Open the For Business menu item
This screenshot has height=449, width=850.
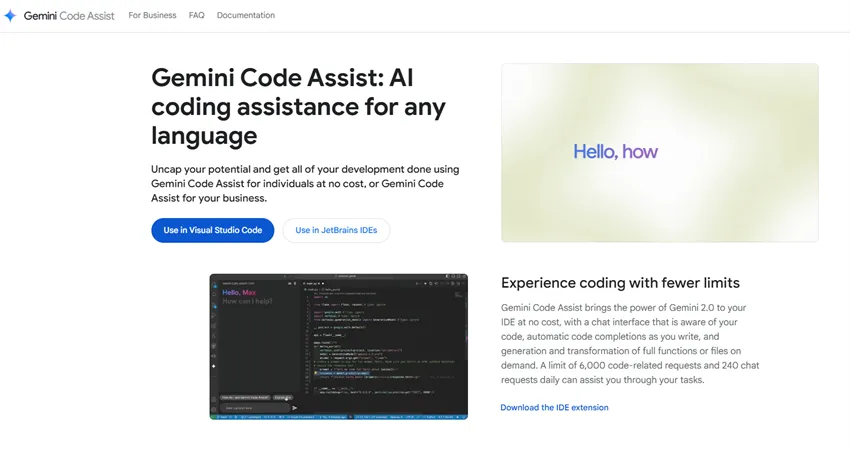152,15
